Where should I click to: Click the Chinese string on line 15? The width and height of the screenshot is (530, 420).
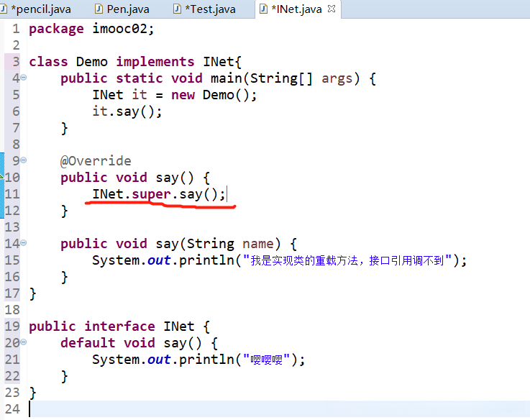click(347, 260)
